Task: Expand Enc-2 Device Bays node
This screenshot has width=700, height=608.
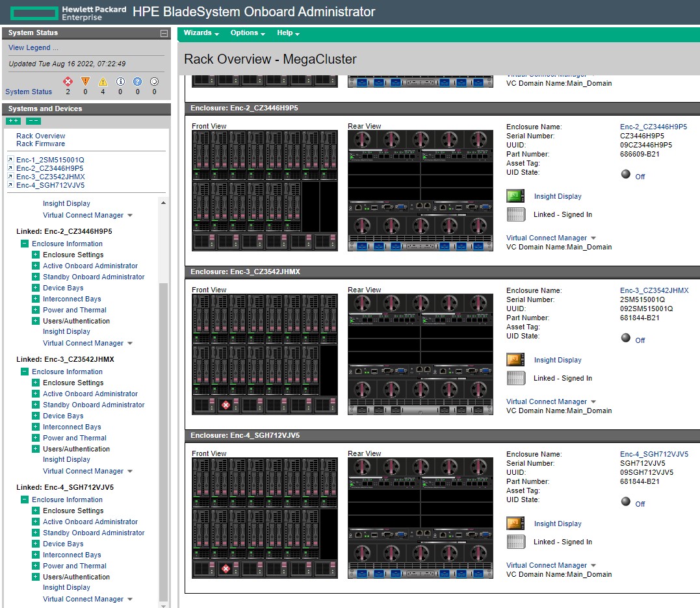Action: click(36, 288)
